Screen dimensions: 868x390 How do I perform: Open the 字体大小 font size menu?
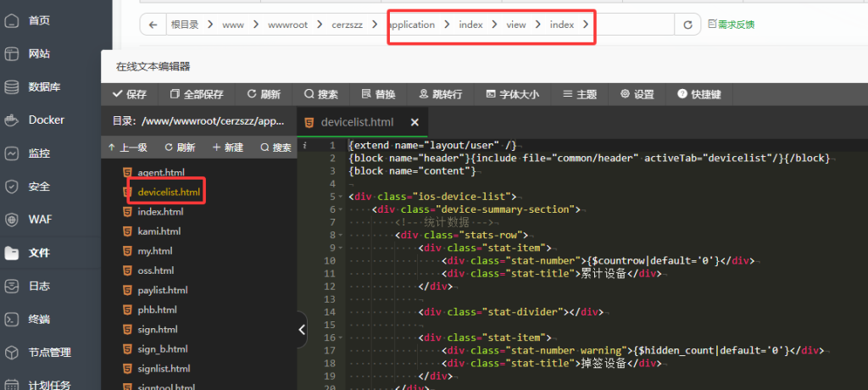point(512,94)
